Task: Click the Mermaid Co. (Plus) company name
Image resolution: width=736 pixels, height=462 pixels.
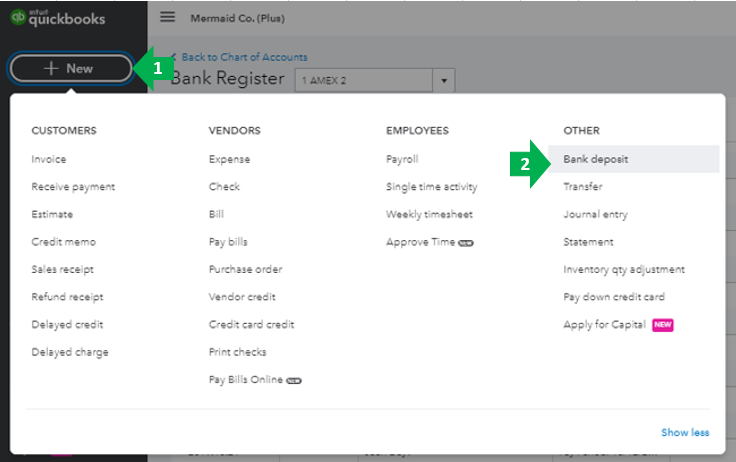Action: (238, 18)
